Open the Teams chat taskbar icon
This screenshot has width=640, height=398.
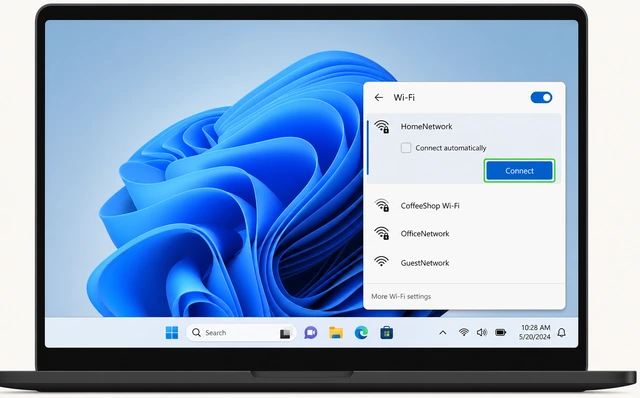point(311,333)
